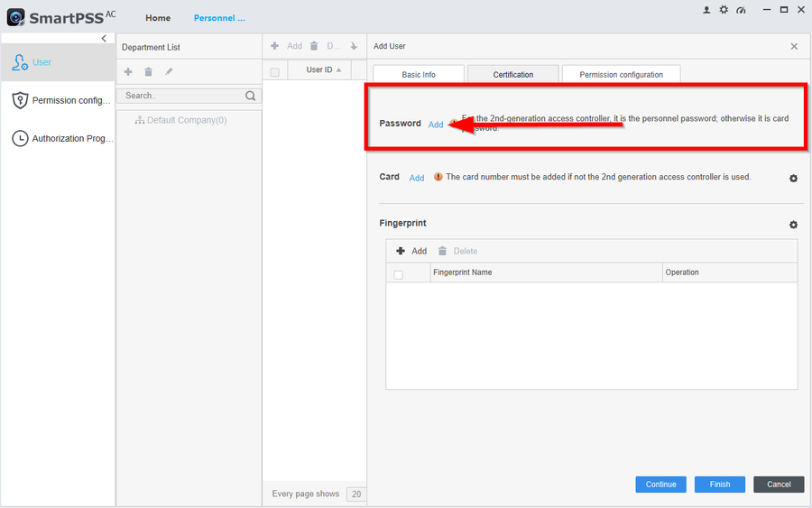This screenshot has height=508, width=812.
Task: Sort the list by User ID column
Action: [x=323, y=70]
